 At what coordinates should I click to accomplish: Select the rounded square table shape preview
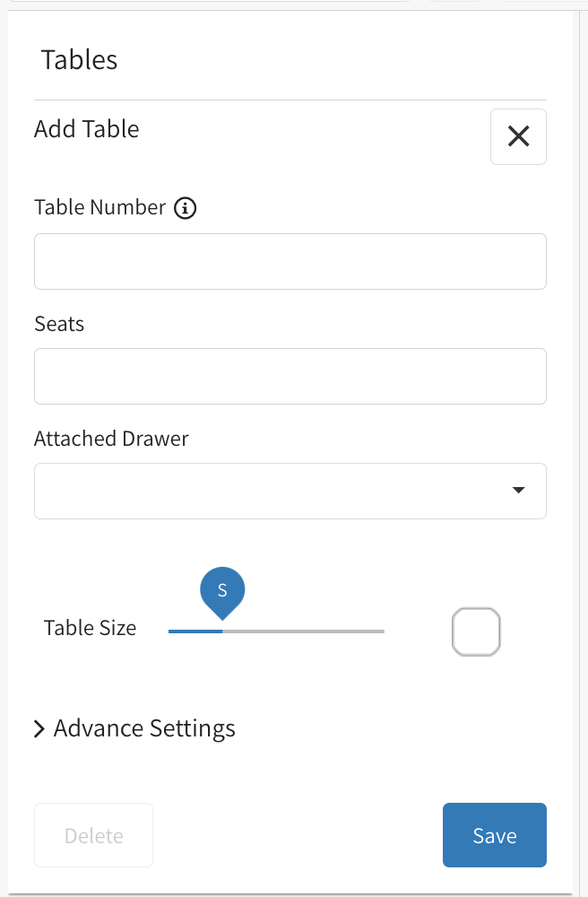[476, 631]
